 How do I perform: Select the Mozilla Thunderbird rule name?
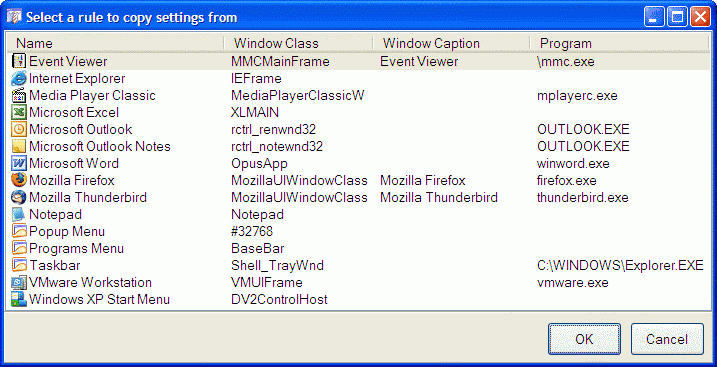[88, 197]
